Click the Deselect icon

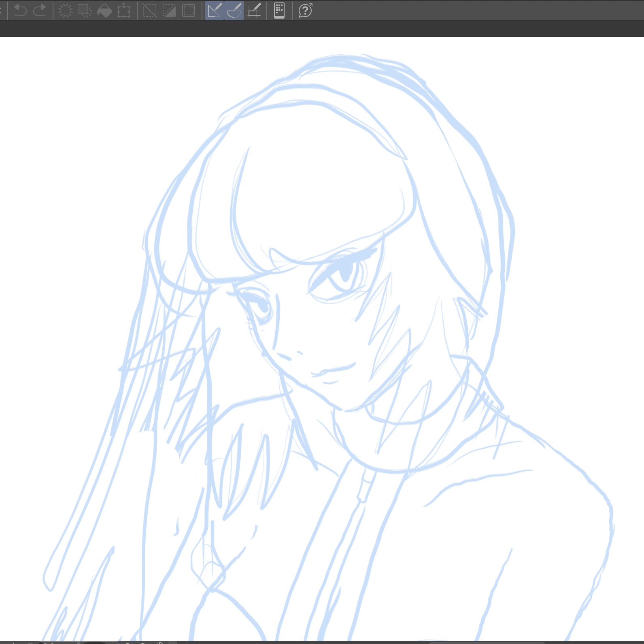click(150, 11)
